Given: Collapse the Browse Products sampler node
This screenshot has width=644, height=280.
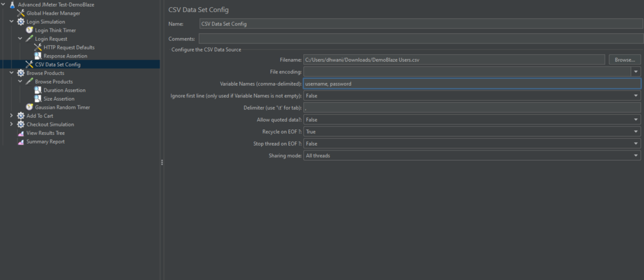Looking at the screenshot, I should [x=20, y=82].
